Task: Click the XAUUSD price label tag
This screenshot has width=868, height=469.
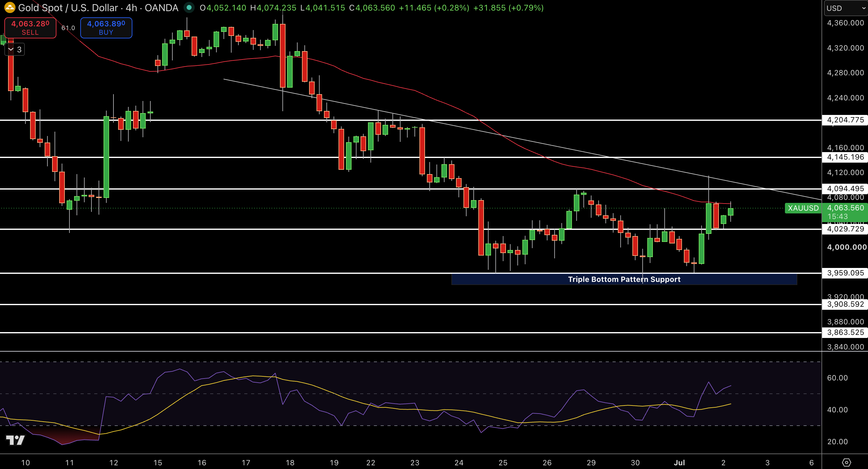Action: pos(803,208)
